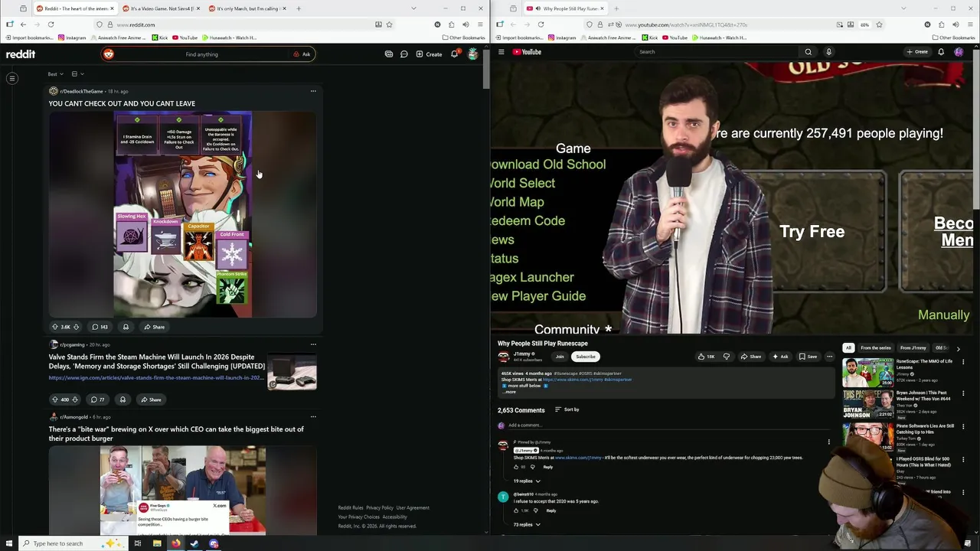Open YouTube guide hamburger menu
Screen dimensions: 980x551
[501, 52]
